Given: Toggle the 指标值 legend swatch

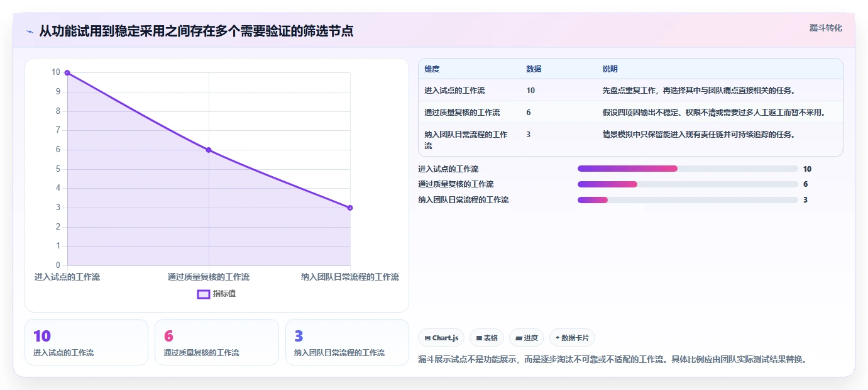Looking at the screenshot, I should tap(204, 294).
